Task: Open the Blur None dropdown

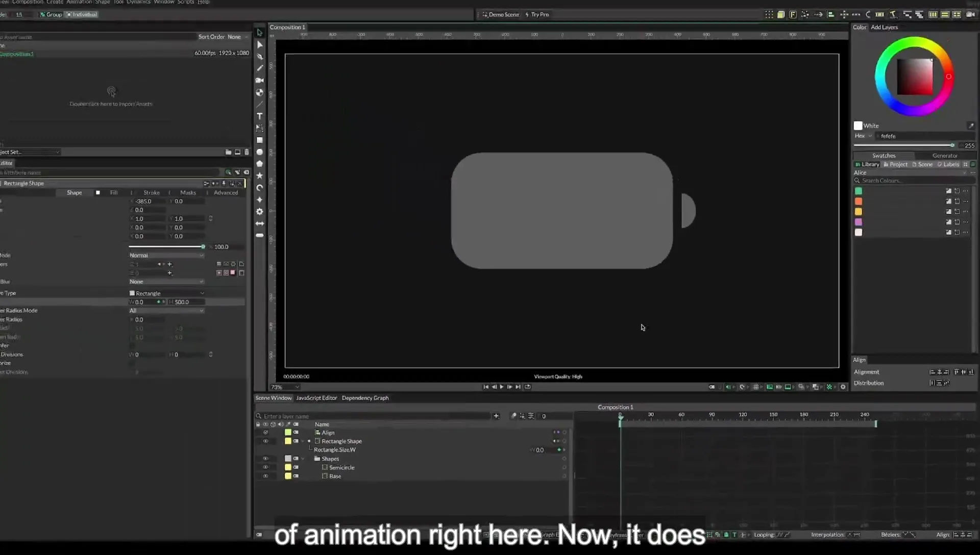Action: point(166,282)
